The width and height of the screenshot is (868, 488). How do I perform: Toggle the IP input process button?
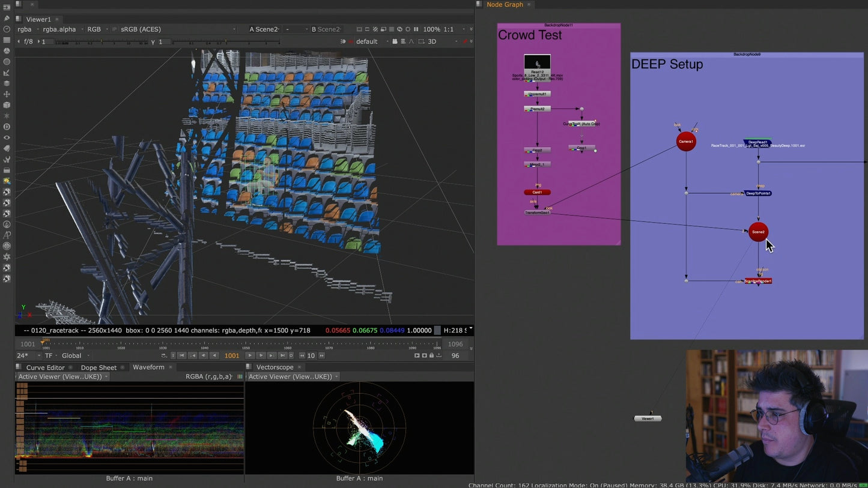115,29
